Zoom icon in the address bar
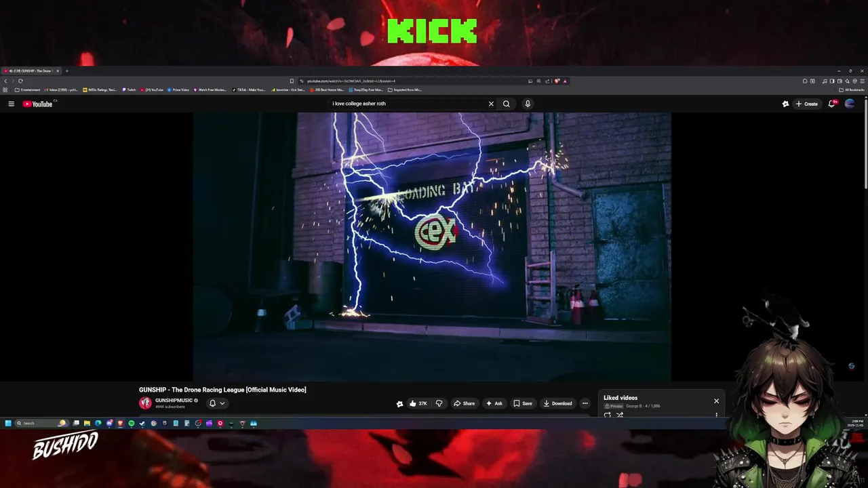The width and height of the screenshot is (868, 488). coord(539,81)
